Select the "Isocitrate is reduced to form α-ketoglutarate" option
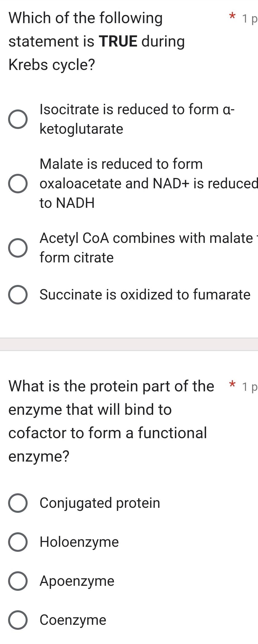Screen dimensions: 258x644 click(x=18, y=119)
